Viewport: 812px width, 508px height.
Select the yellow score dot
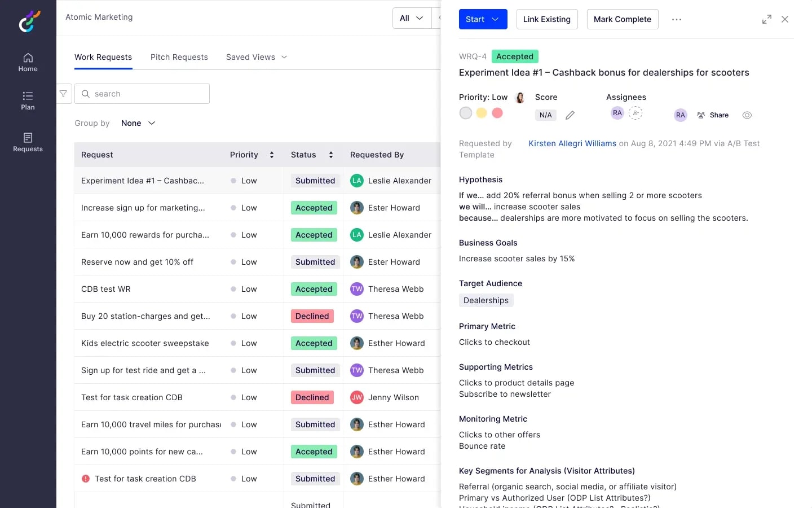pyautogui.click(x=482, y=113)
